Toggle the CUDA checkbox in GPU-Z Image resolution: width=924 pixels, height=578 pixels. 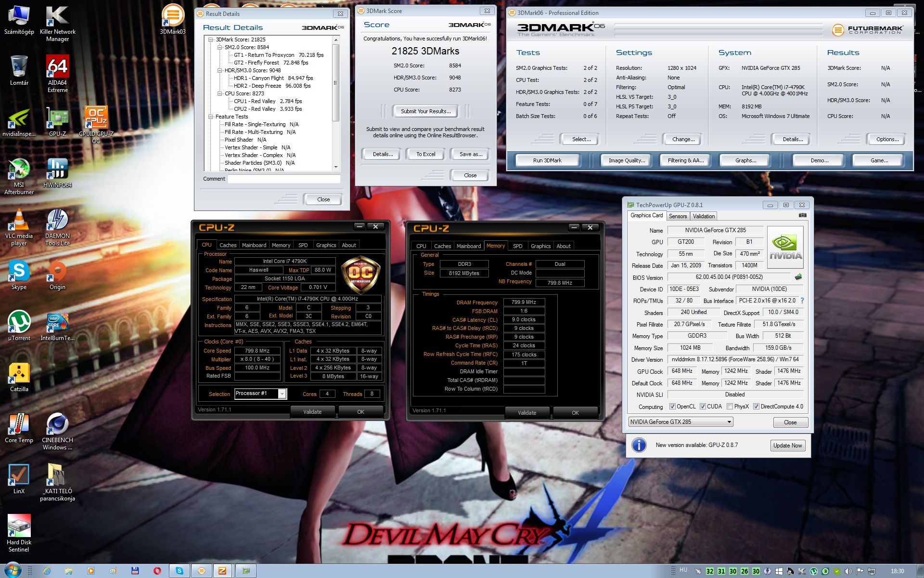(x=703, y=407)
